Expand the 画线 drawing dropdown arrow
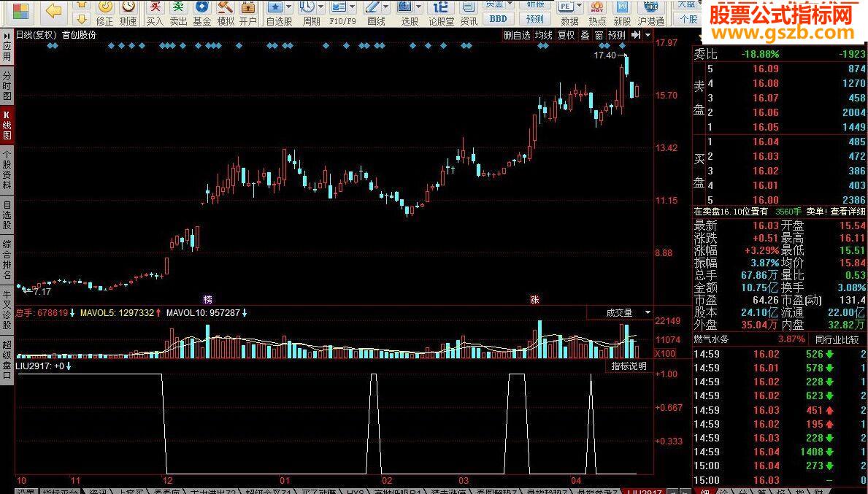 [x=386, y=7]
